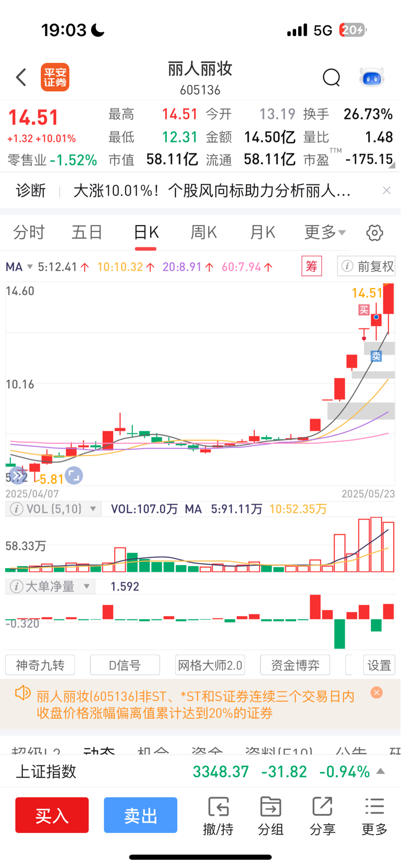Tap the red 买入 button
The width and height of the screenshot is (401, 868).
coord(52,815)
